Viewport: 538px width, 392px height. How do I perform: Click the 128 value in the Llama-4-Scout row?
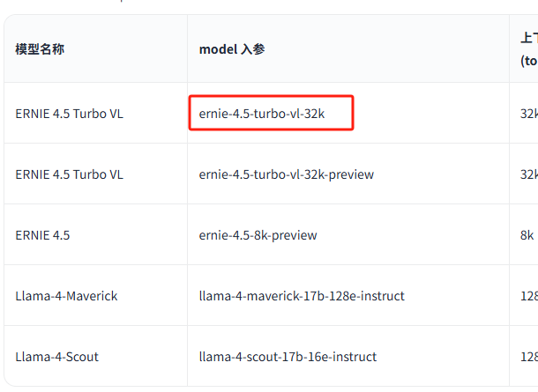[529, 357]
